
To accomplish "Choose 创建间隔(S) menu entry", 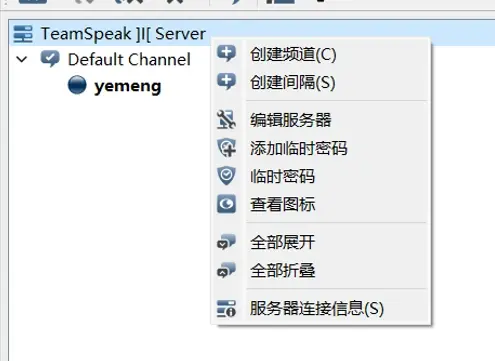I will click(293, 82).
